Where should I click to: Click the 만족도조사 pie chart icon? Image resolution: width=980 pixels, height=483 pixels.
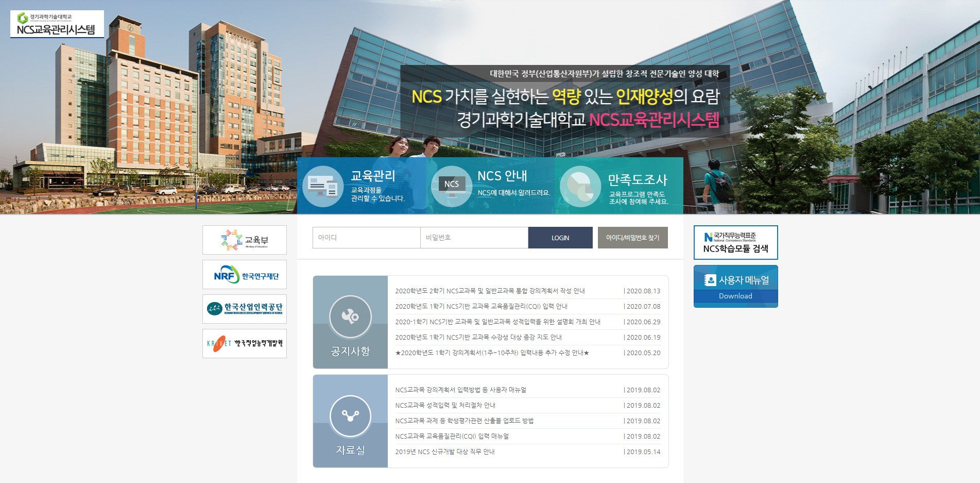pyautogui.click(x=580, y=186)
